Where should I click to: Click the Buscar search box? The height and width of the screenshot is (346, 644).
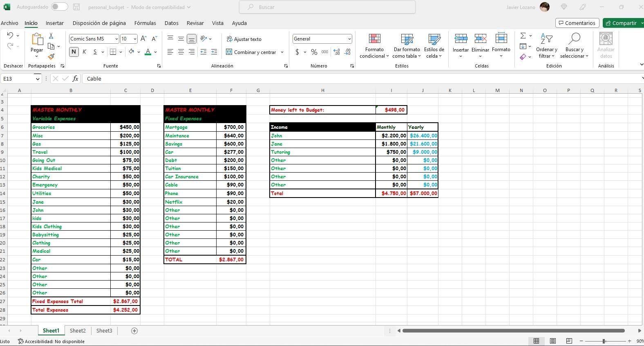[327, 7]
